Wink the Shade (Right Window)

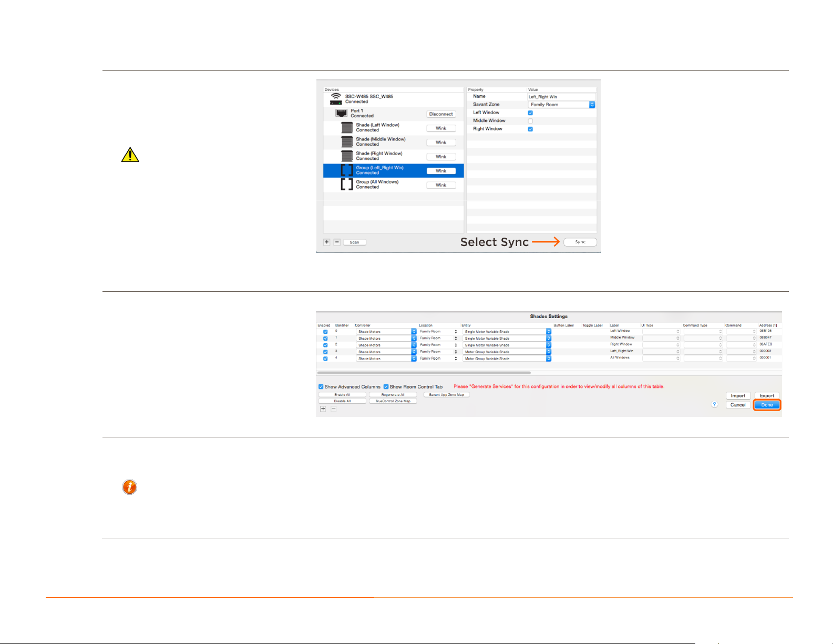(441, 157)
